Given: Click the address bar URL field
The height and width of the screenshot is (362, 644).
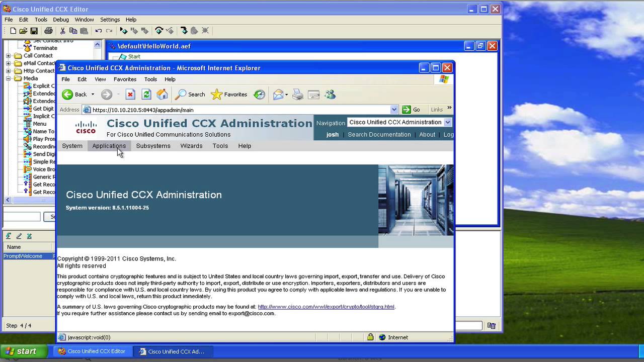Looking at the screenshot, I should click(x=240, y=110).
